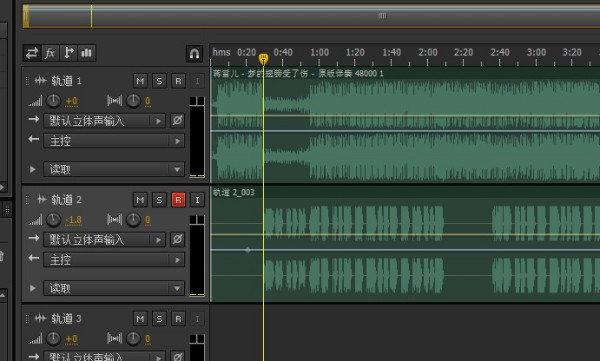600x361 pixels.
Task: Click the zoom navigator bar grip handle
Action: tap(382, 16)
